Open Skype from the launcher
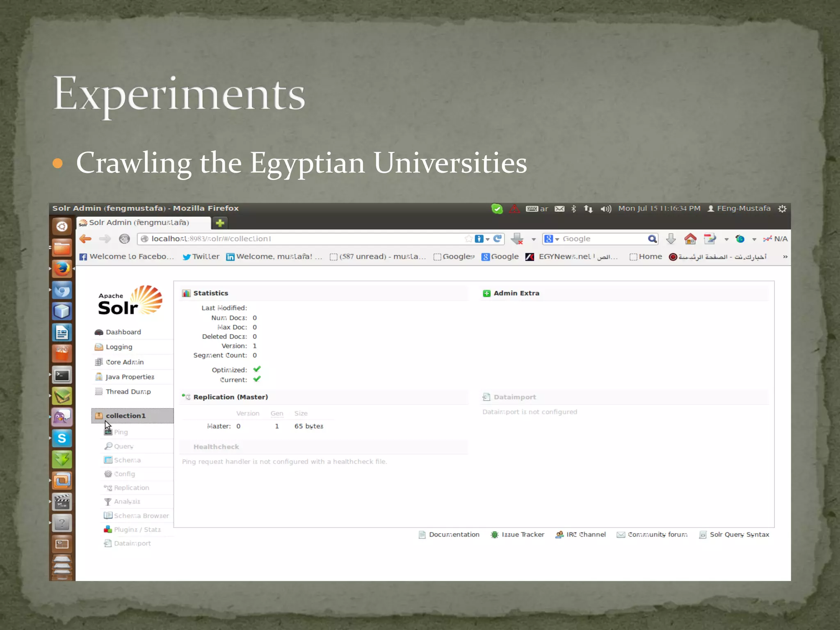The image size is (840, 630). click(x=62, y=438)
